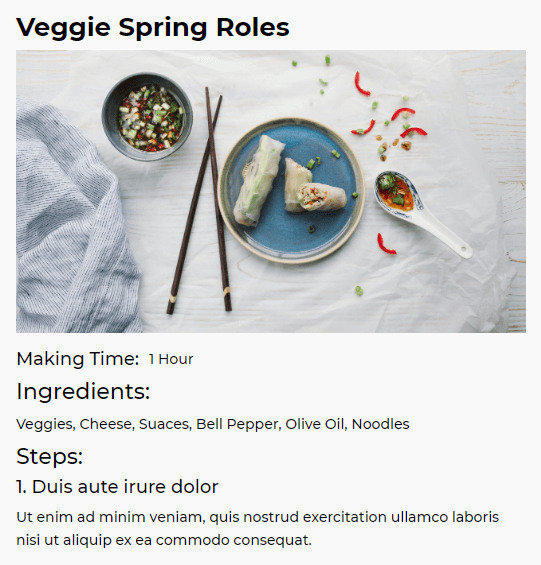Click the Making Time label

77,359
